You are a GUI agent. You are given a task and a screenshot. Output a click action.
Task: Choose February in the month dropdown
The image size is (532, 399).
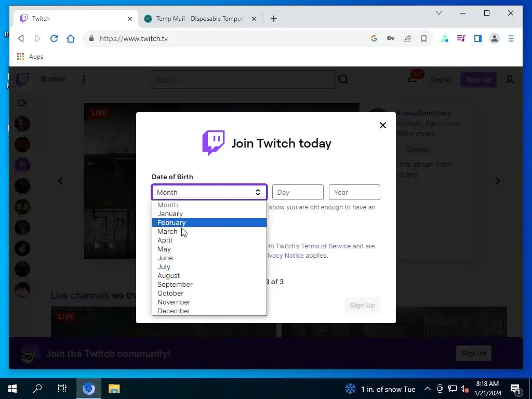(x=209, y=222)
